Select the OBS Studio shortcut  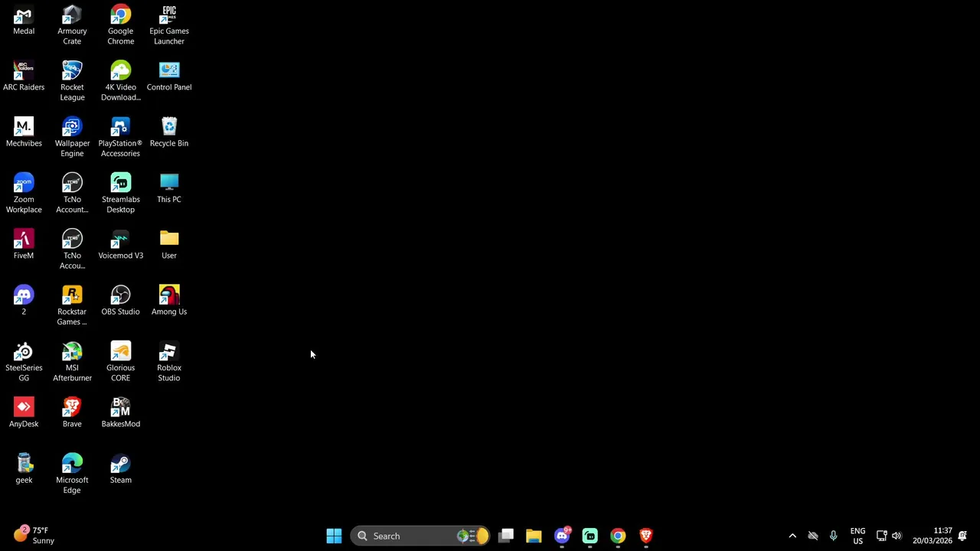(120, 301)
